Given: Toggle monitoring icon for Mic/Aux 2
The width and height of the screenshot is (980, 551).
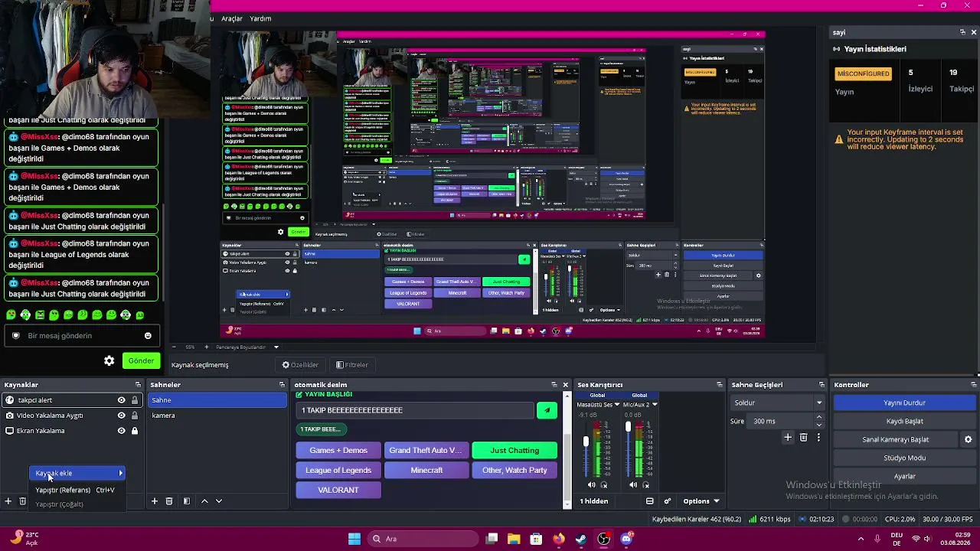Looking at the screenshot, I should coord(646,484).
